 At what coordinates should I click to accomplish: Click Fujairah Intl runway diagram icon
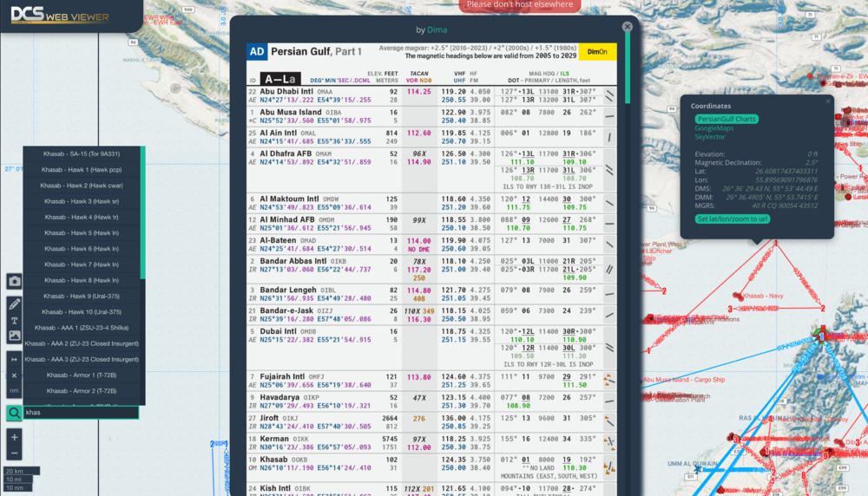tap(609, 381)
